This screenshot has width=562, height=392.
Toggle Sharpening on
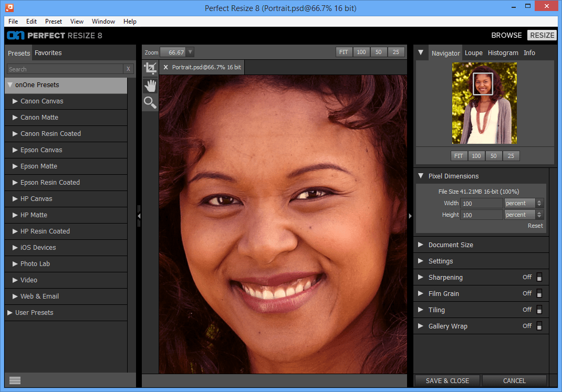point(539,277)
